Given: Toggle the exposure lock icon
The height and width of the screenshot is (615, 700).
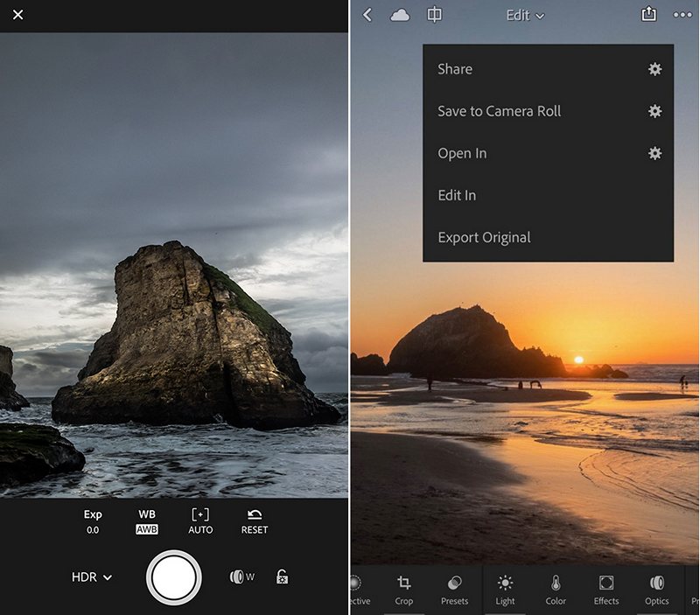Looking at the screenshot, I should 282,577.
